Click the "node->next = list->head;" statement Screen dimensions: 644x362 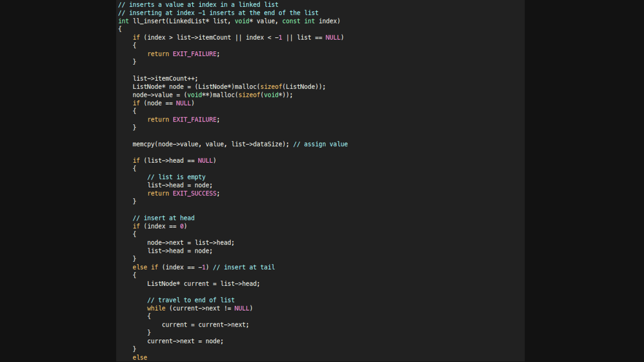pos(191,242)
